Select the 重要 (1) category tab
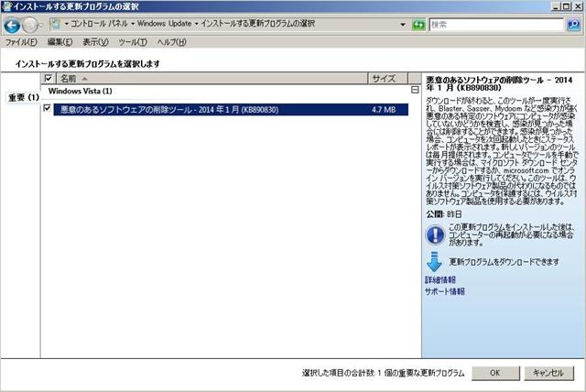The height and width of the screenshot is (392, 586). pos(23,97)
